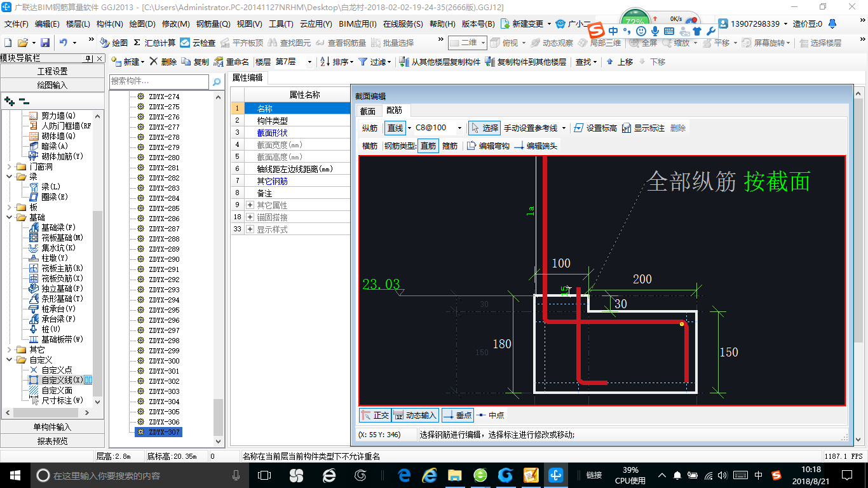Click 复制 copy component button

[195, 62]
